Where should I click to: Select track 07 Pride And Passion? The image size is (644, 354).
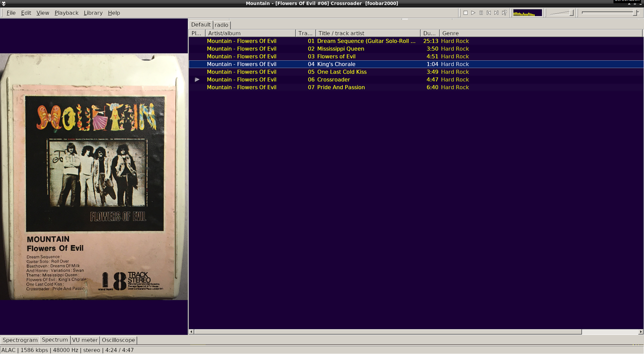point(416,87)
